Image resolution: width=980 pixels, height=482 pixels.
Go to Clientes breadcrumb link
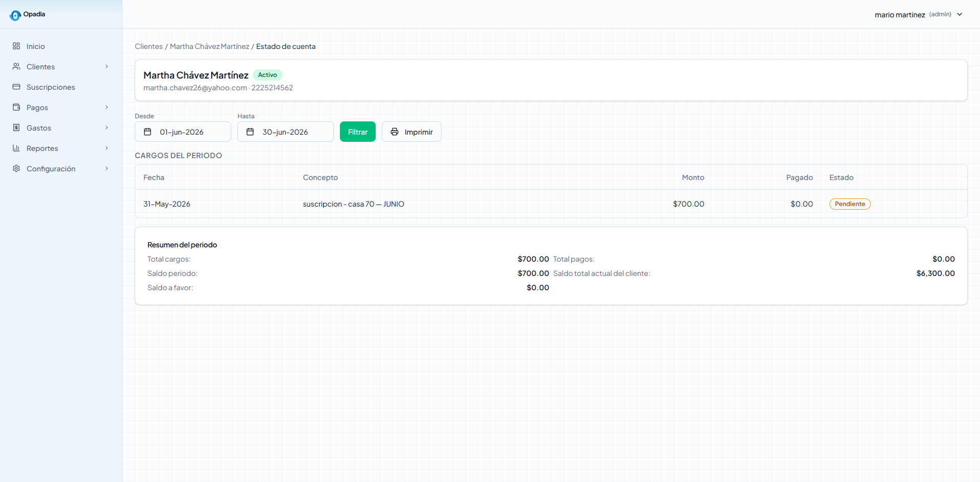pos(149,46)
